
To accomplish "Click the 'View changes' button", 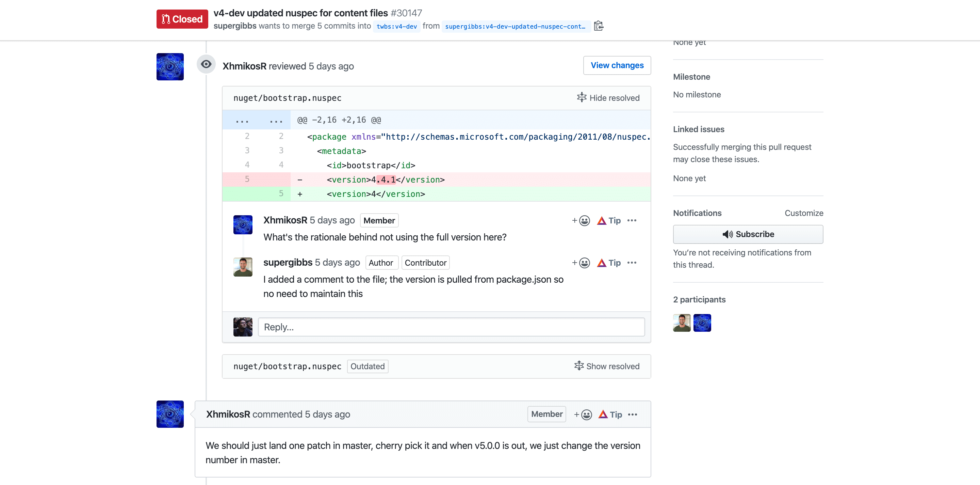I will [617, 65].
